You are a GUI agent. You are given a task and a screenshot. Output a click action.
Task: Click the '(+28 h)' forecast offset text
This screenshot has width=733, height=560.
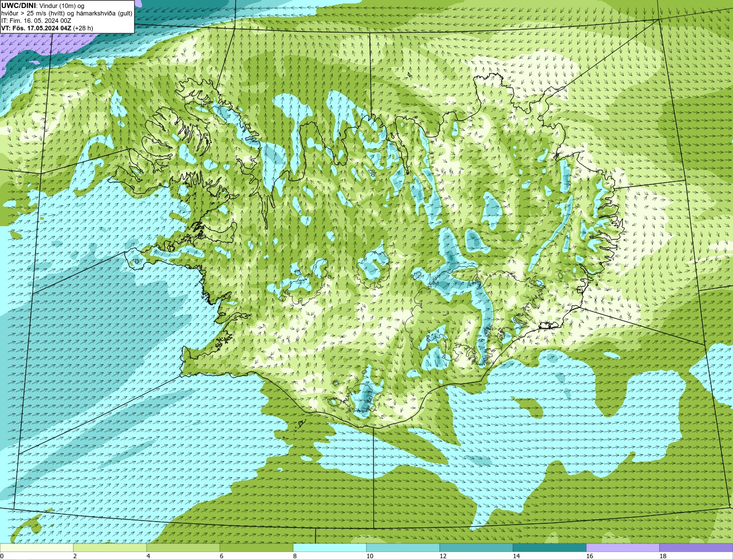(83, 27)
